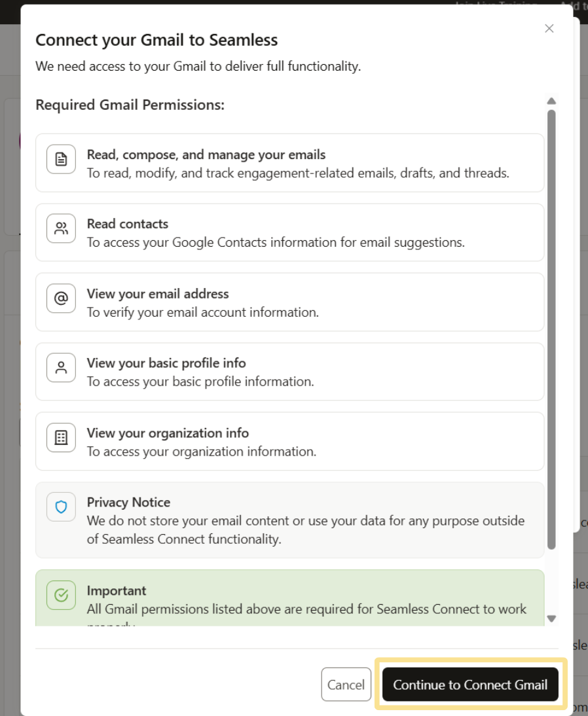Click the organization building icon
The height and width of the screenshot is (716, 588).
tap(60, 437)
